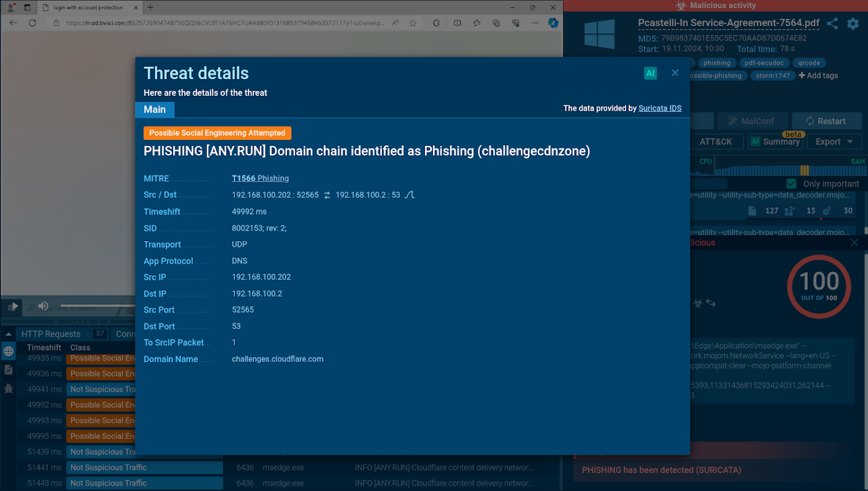Click the pdf-secudoc tag
Image resolution: width=868 pixels, height=491 pixels.
point(764,63)
